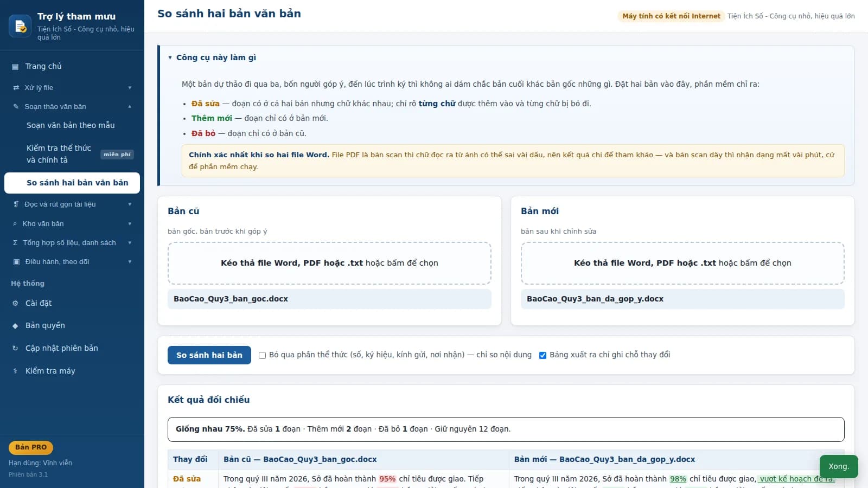Click the Trợ lý tham mưu app logo
The image size is (868, 488).
20,25
